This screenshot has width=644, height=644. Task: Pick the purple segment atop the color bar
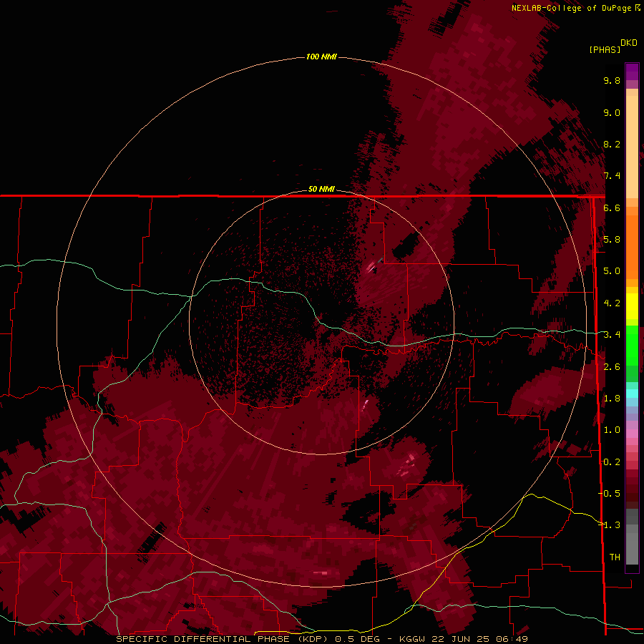pos(632,72)
